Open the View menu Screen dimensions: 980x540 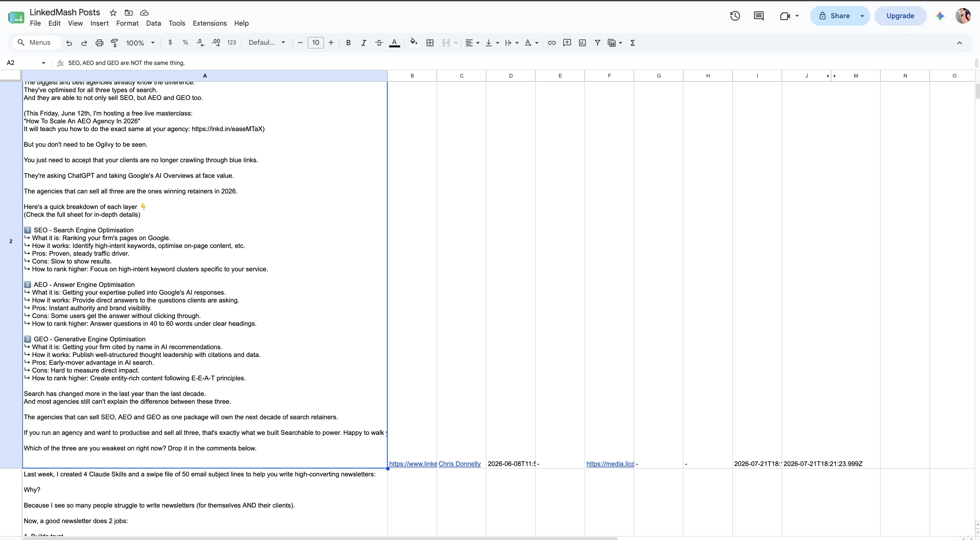(x=75, y=23)
